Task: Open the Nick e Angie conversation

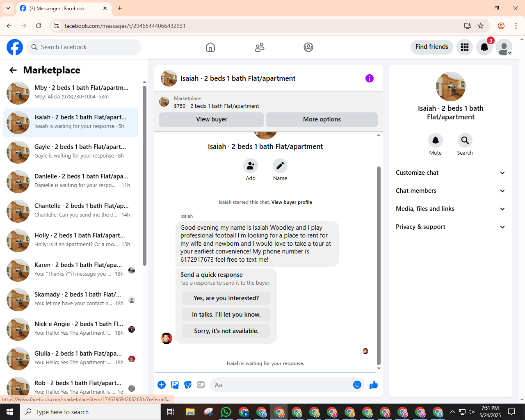Action: (71, 329)
